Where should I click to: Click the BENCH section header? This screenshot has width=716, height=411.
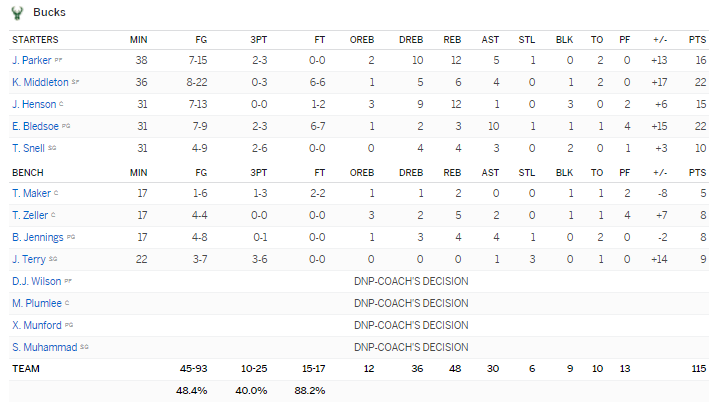[27, 172]
